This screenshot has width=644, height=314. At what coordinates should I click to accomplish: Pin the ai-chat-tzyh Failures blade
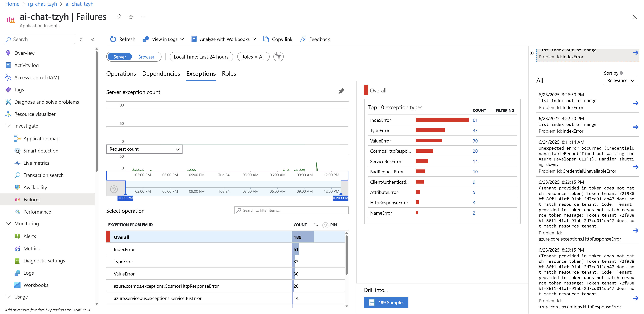[x=118, y=17]
